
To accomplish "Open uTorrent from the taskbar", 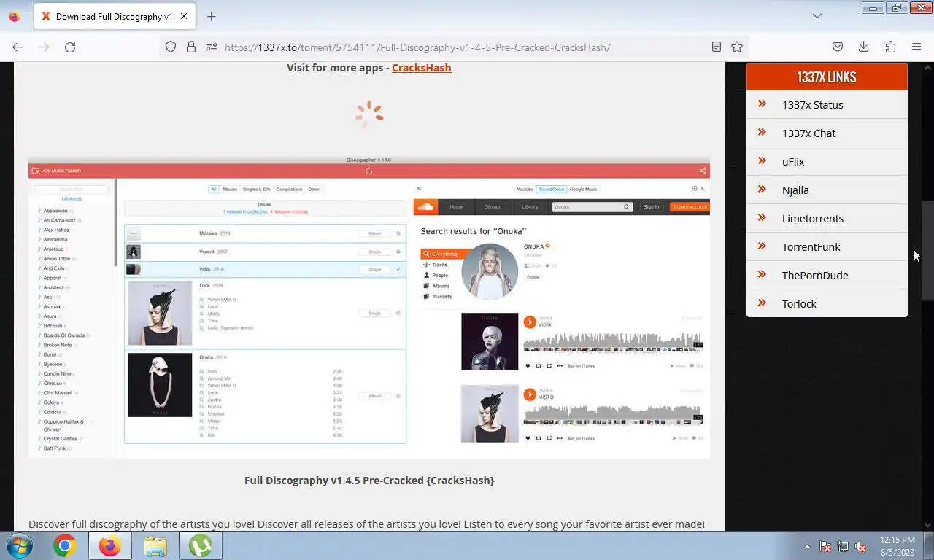I will (x=201, y=545).
